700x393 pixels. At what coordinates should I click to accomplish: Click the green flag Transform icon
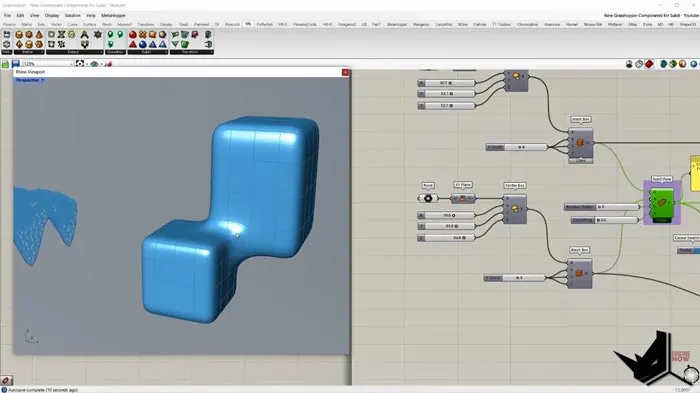pyautogui.click(x=175, y=34)
